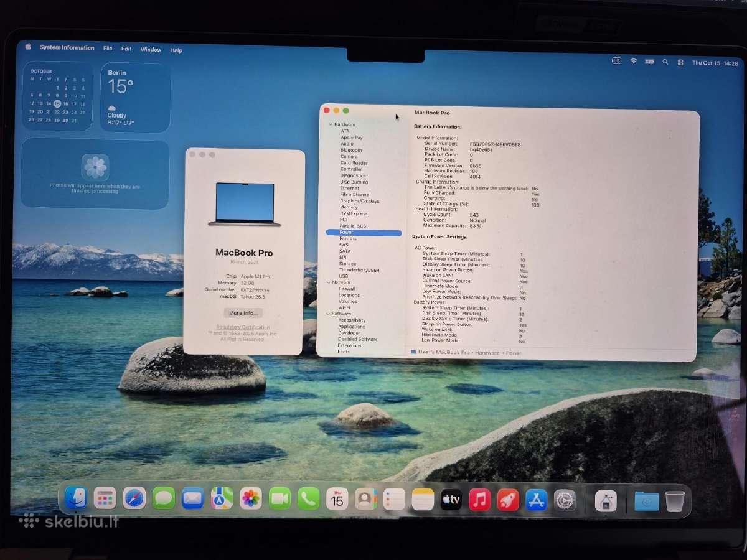Open the Photos app in the Dock

click(251, 498)
